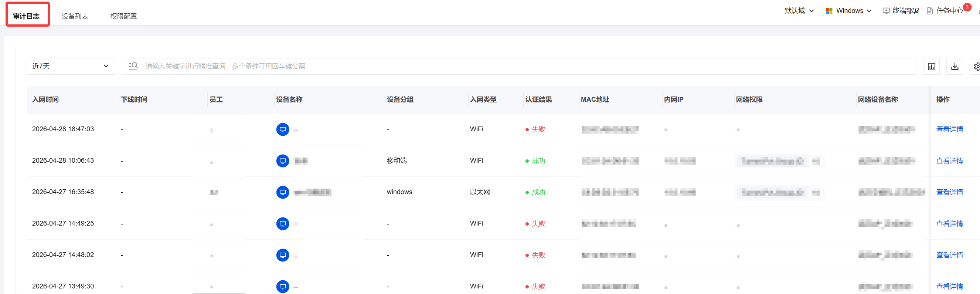Expand the 默认域 domain dropdown
Viewport: 980px width, 294px height.
pyautogui.click(x=799, y=11)
